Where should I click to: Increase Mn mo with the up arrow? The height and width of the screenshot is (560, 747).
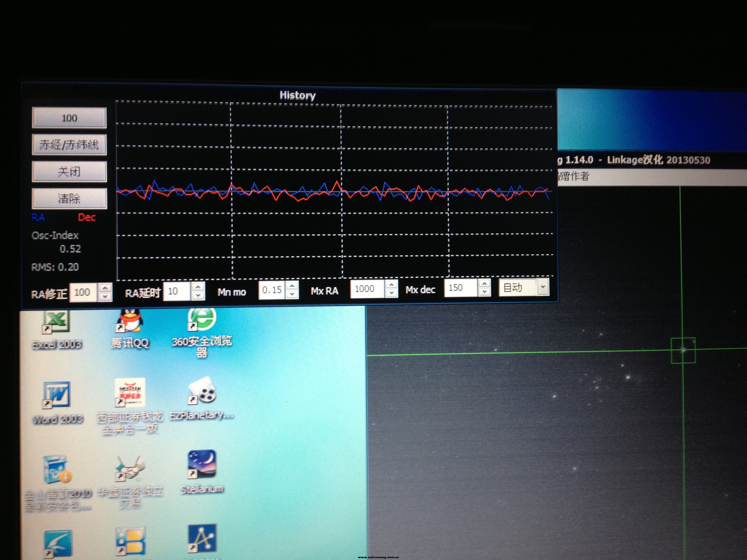[x=292, y=285]
